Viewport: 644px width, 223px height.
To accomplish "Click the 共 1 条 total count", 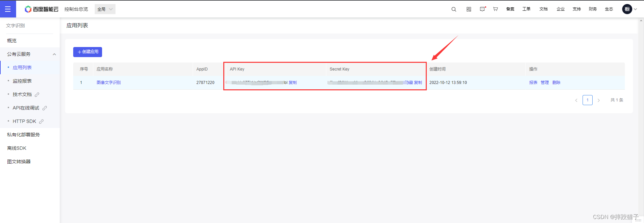I will pyautogui.click(x=617, y=100).
